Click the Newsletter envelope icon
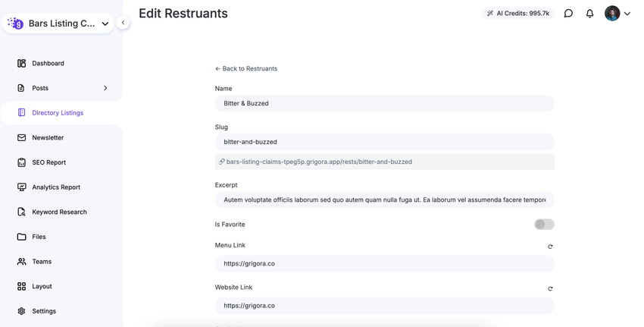 (x=21, y=137)
